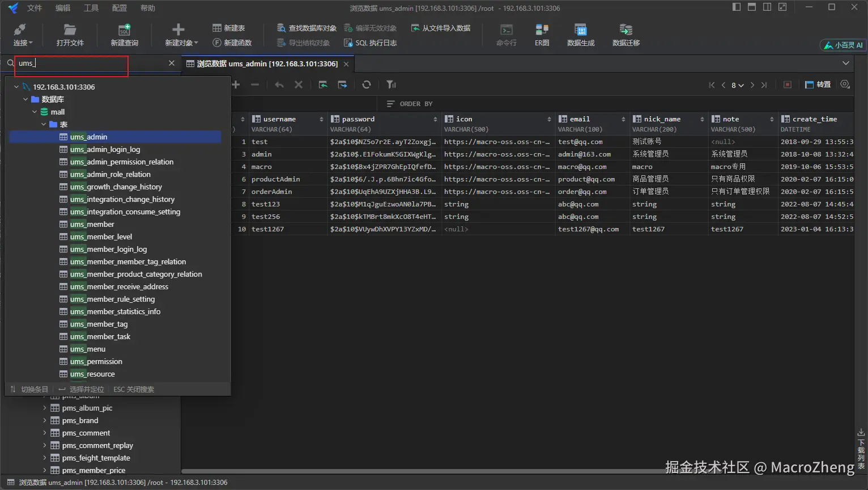Click the export data icon in grid toolbar
This screenshot has width=868, height=490.
point(342,85)
